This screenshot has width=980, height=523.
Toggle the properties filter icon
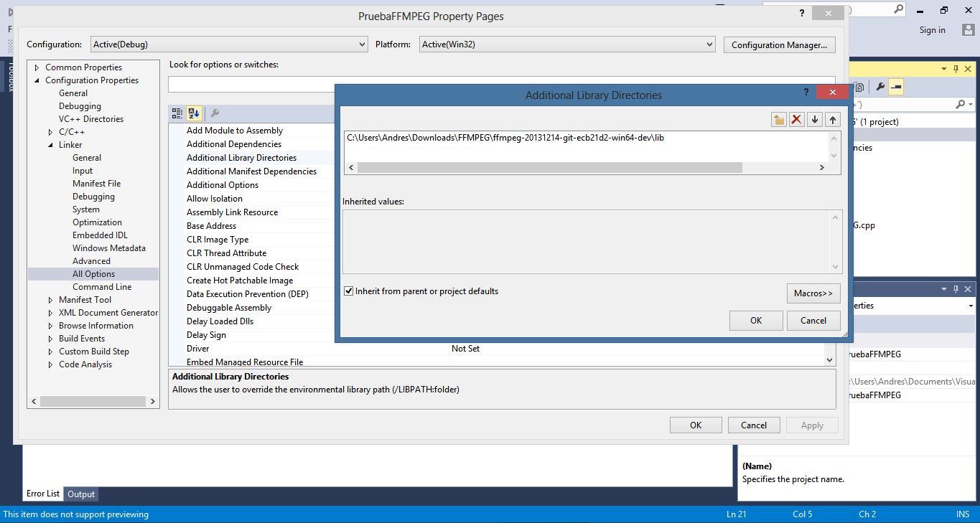tap(213, 113)
